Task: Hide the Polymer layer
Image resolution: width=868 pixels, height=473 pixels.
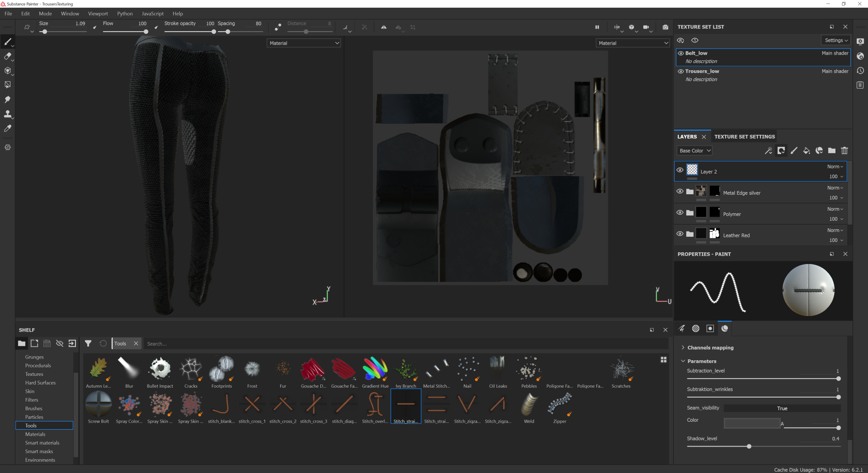Action: (680, 212)
